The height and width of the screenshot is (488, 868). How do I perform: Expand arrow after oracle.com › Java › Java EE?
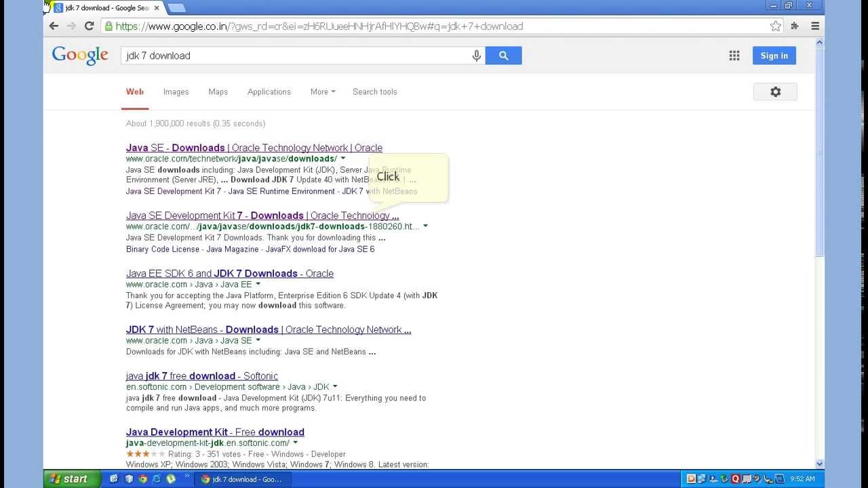pyautogui.click(x=258, y=285)
